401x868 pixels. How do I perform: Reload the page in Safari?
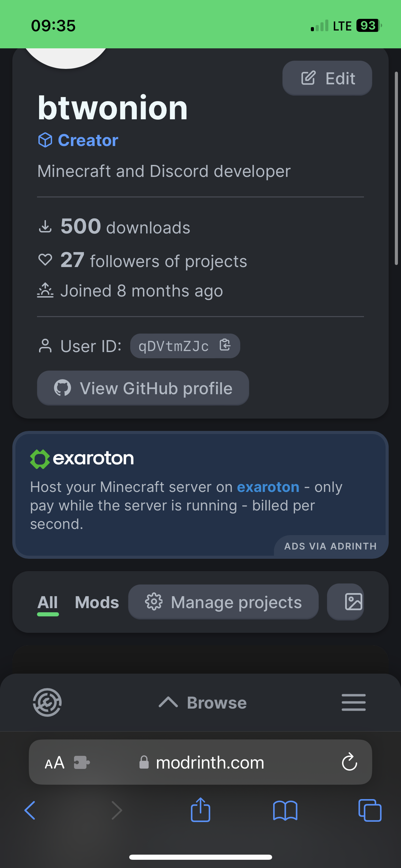coord(349,762)
